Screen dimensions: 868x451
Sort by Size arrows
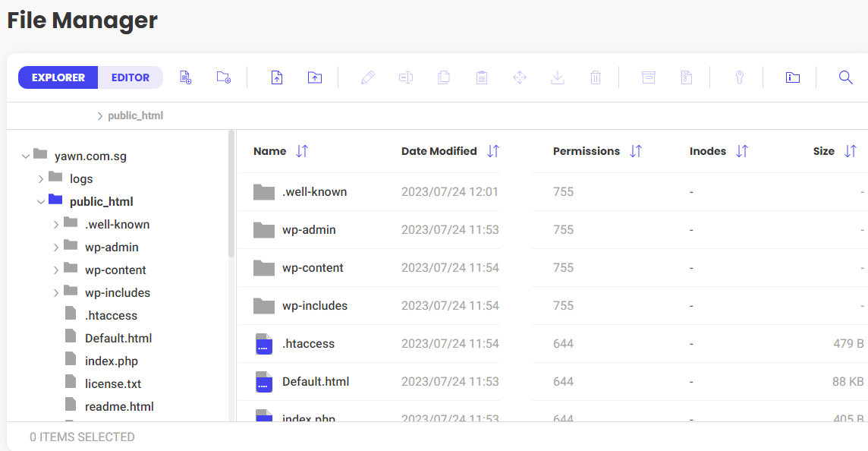pos(851,151)
